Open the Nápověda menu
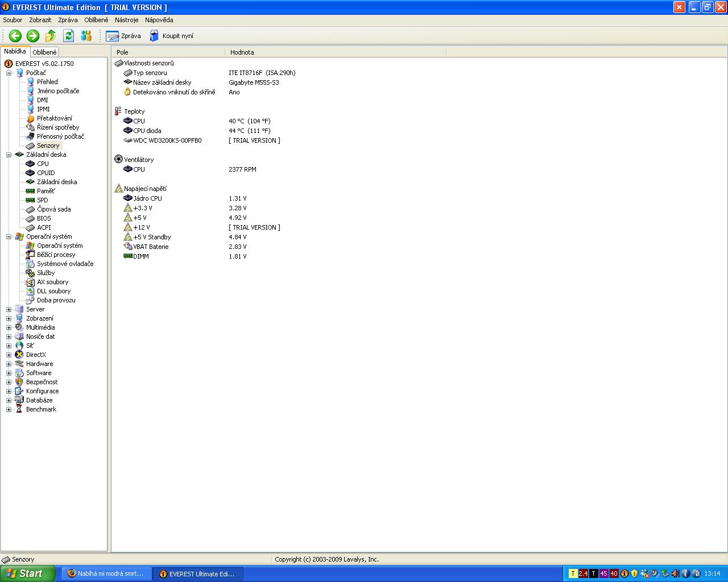Viewport: 728px width, 582px height. (x=159, y=20)
